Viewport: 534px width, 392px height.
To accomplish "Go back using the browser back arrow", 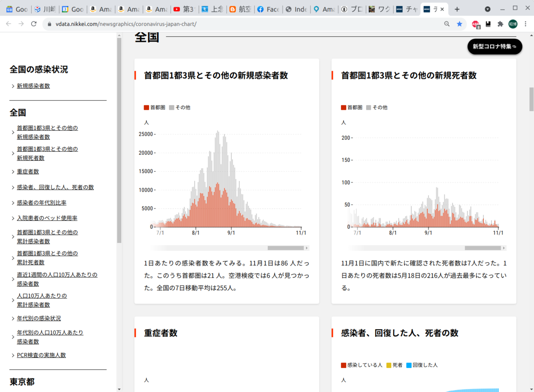I will [x=8, y=24].
